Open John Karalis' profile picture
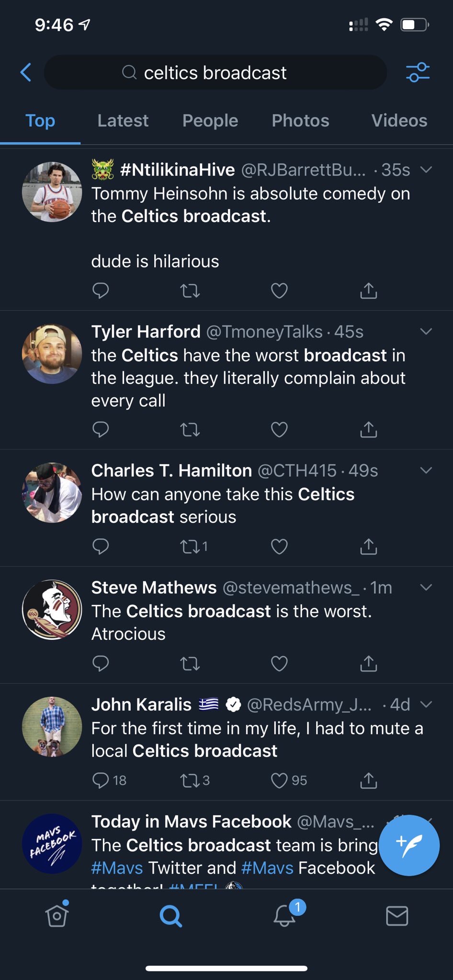453x980 pixels. click(52, 726)
